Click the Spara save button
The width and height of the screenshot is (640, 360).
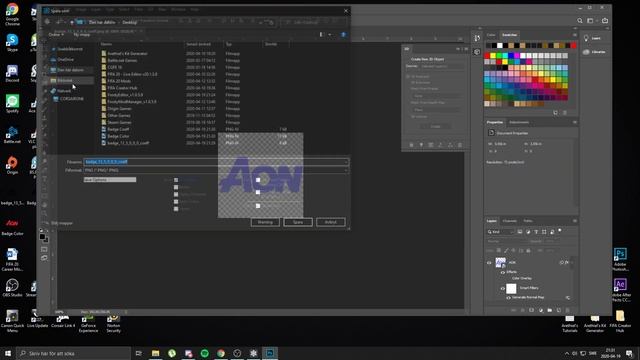pos(298,222)
